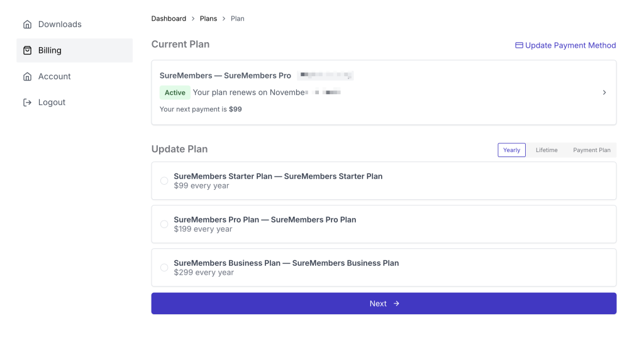This screenshot has height=345, width=644.
Task: Go to Dashboard via breadcrumb link
Action: click(169, 19)
